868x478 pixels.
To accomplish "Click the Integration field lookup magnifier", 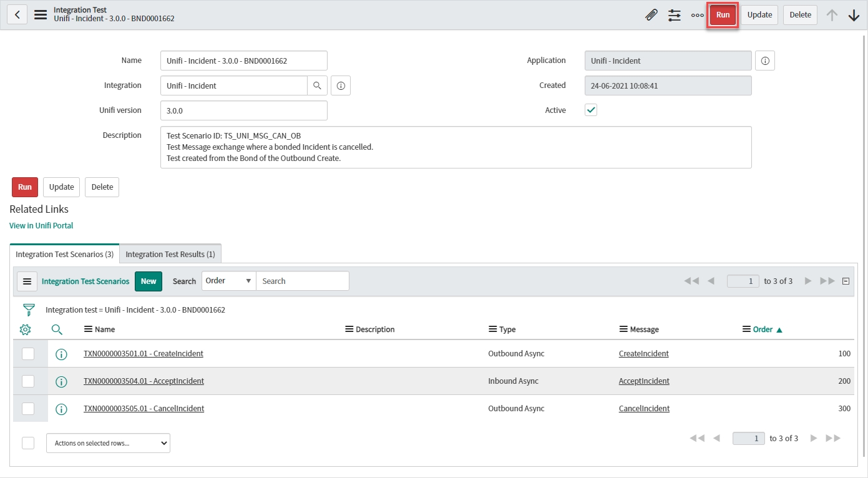I will pos(317,85).
